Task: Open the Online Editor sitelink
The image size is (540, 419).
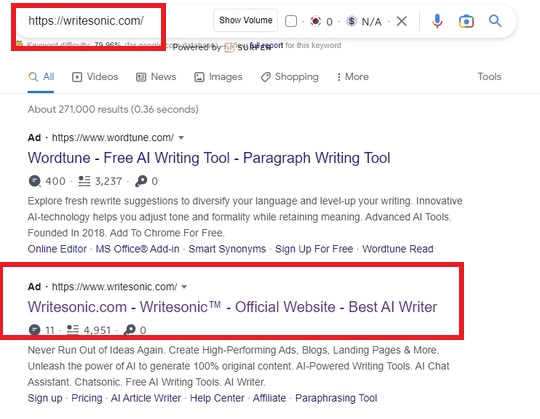Action: [57, 249]
